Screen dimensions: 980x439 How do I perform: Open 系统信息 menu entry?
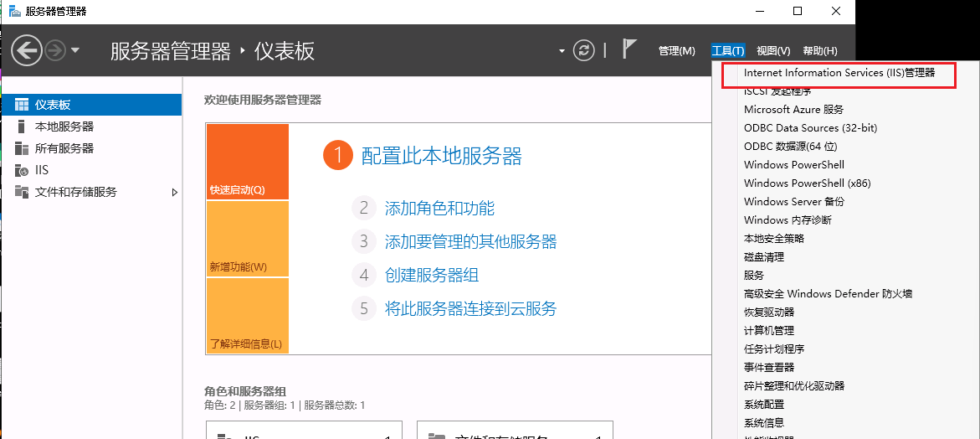764,423
